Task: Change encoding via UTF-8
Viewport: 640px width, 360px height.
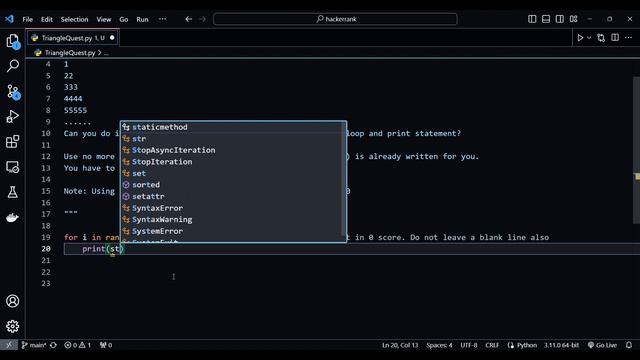Action: 469,345
